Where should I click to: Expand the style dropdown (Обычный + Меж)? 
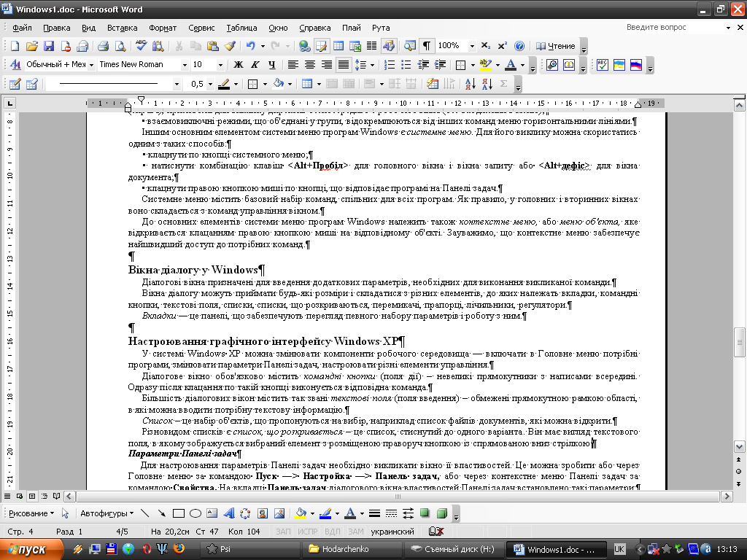[x=91, y=65]
